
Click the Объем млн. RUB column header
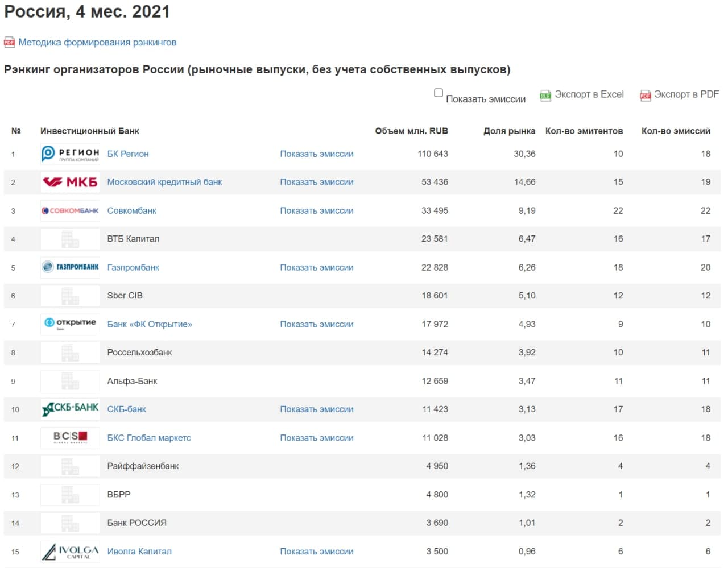411,131
